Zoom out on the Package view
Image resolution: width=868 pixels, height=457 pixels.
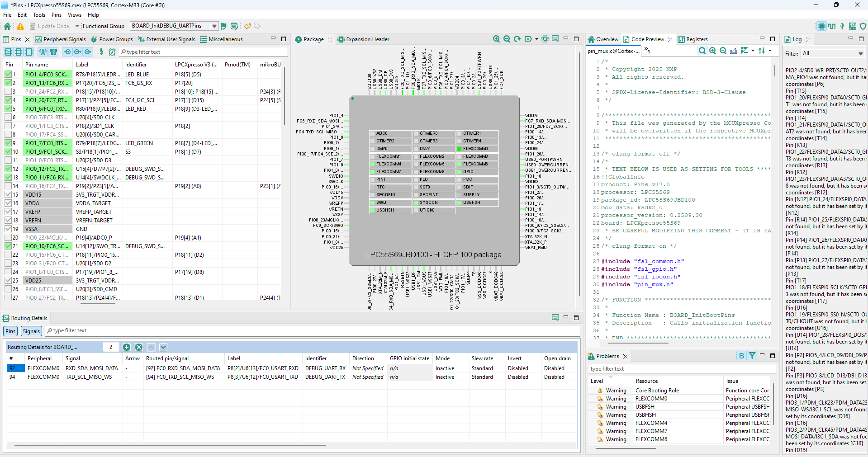point(507,39)
